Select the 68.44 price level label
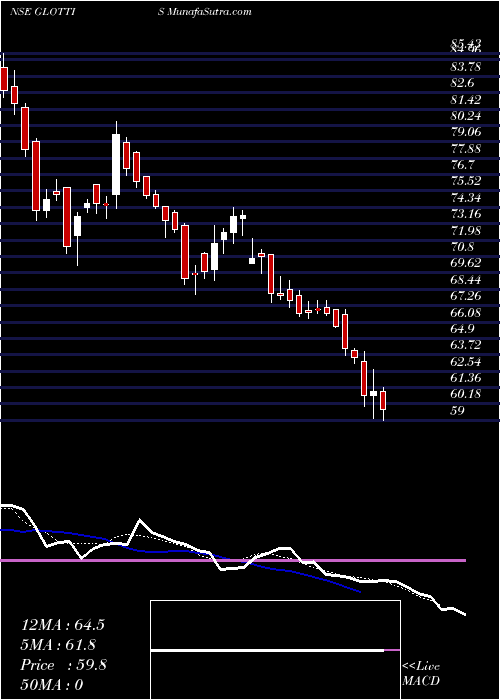The width and height of the screenshot is (500, 700). [466, 279]
